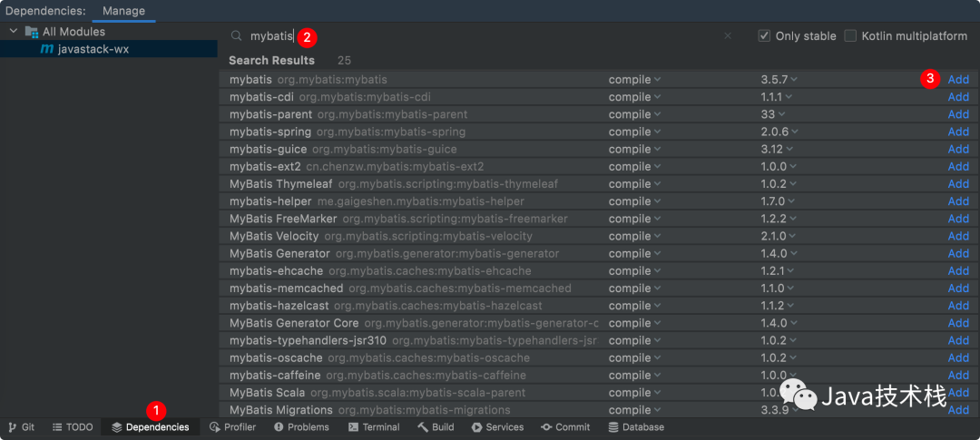Open scope dropdown for mybatis-cdi
Image resolution: width=980 pixels, height=440 pixels.
(635, 97)
